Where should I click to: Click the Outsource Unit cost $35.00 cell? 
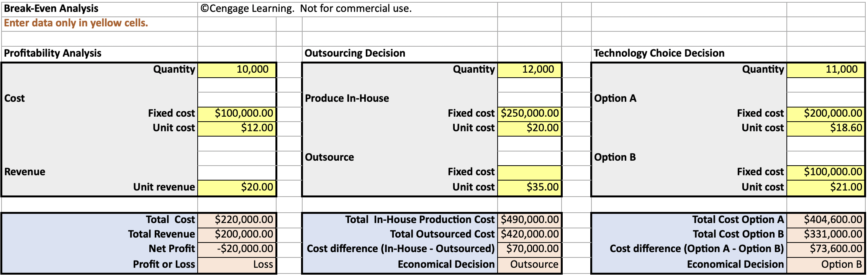tap(529, 187)
